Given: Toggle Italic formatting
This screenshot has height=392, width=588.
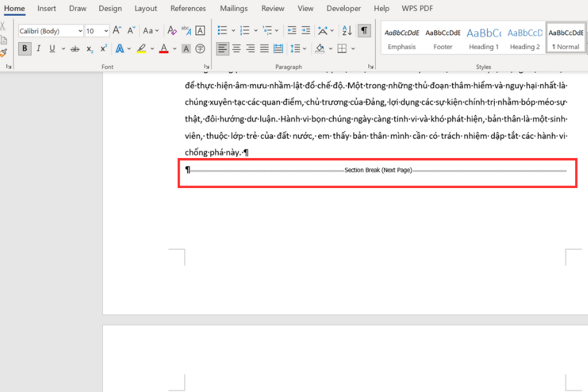Looking at the screenshot, I should 39,48.
